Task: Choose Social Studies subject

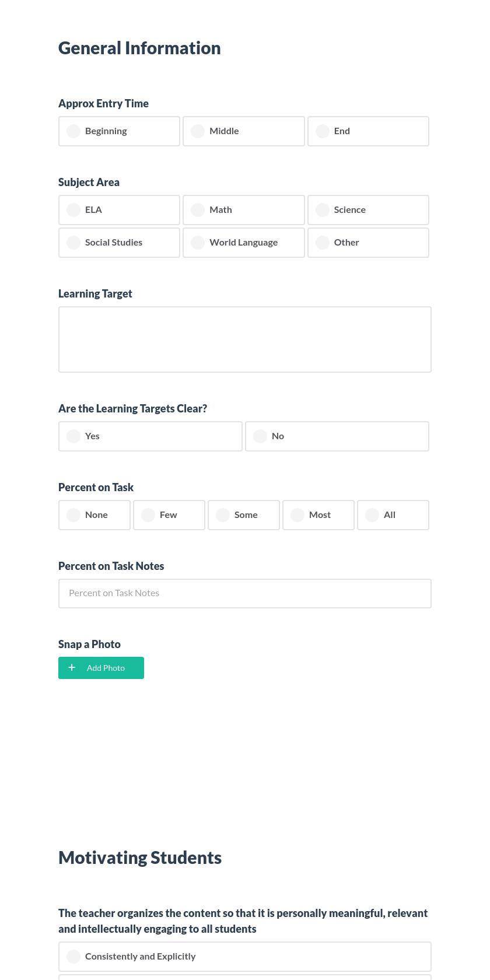Action: click(119, 242)
